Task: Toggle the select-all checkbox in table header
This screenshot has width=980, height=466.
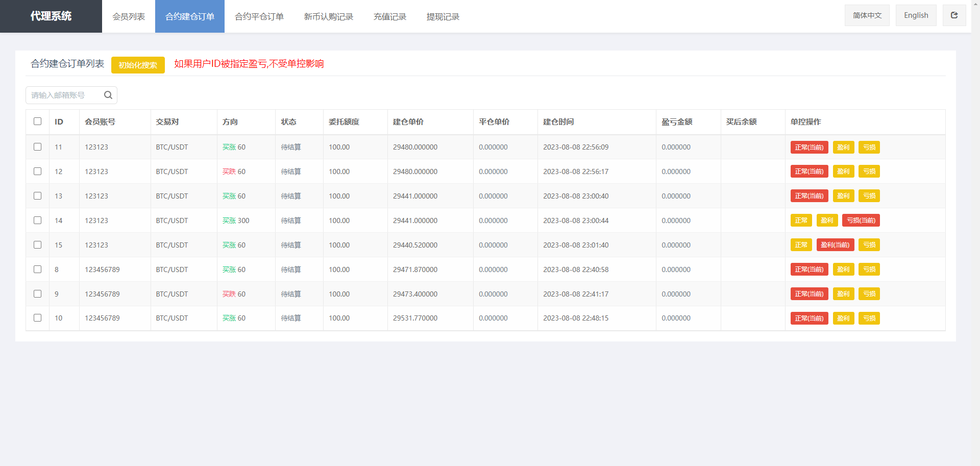Action: pyautogui.click(x=37, y=121)
